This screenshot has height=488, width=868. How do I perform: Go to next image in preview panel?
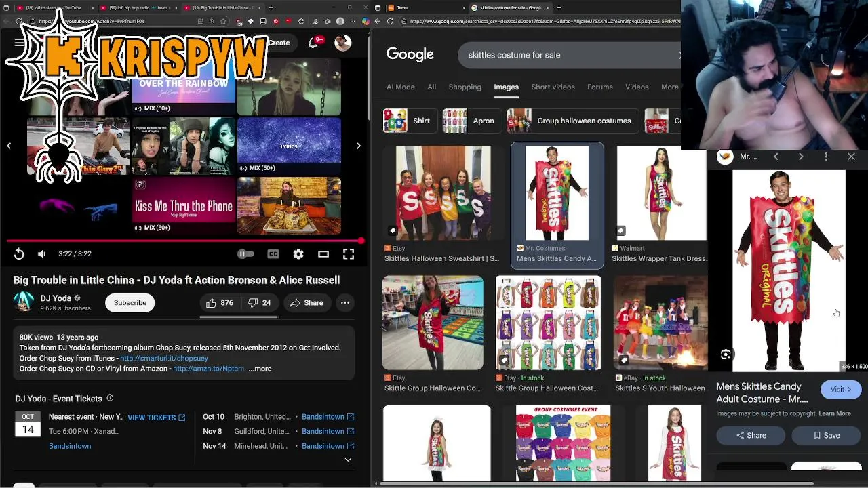coord(801,157)
